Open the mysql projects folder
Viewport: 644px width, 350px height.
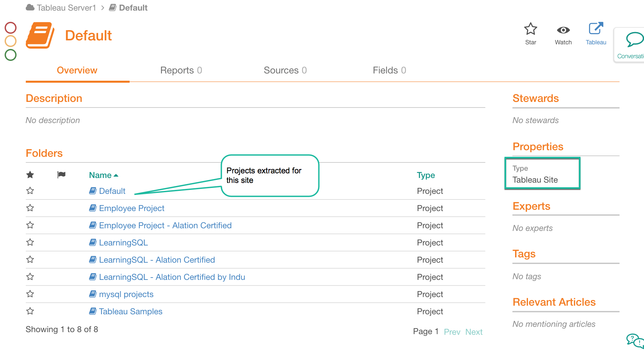pos(126,294)
